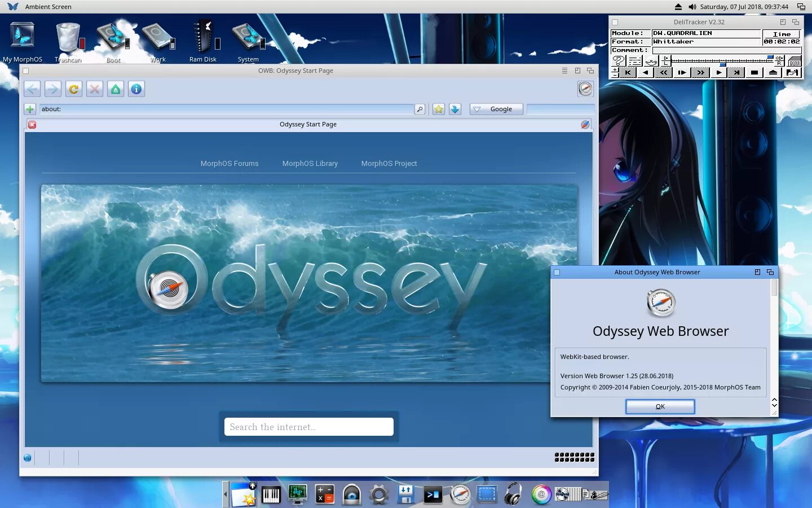Viewport: 812px width, 508px height.
Task: Click the Search the internet box
Action: coord(309,427)
